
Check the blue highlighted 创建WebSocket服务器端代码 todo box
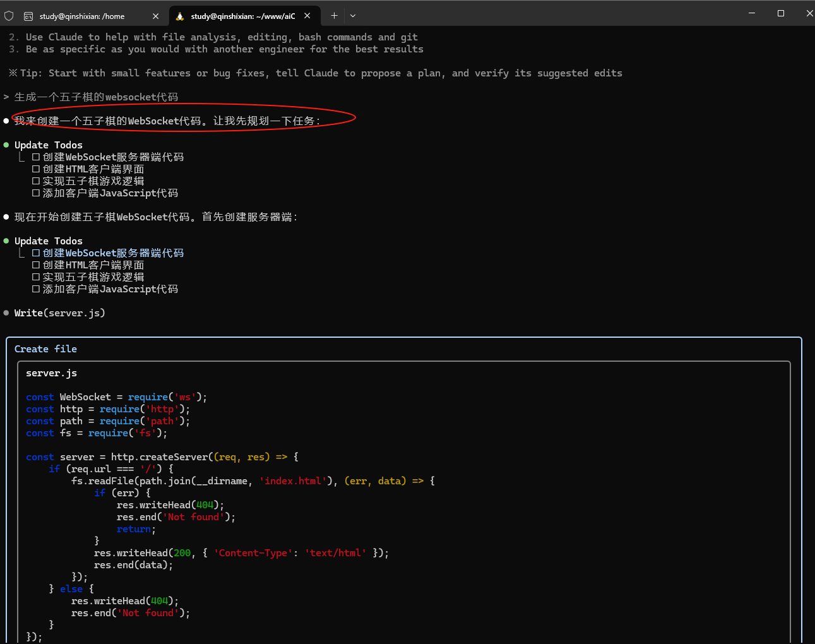coord(36,253)
